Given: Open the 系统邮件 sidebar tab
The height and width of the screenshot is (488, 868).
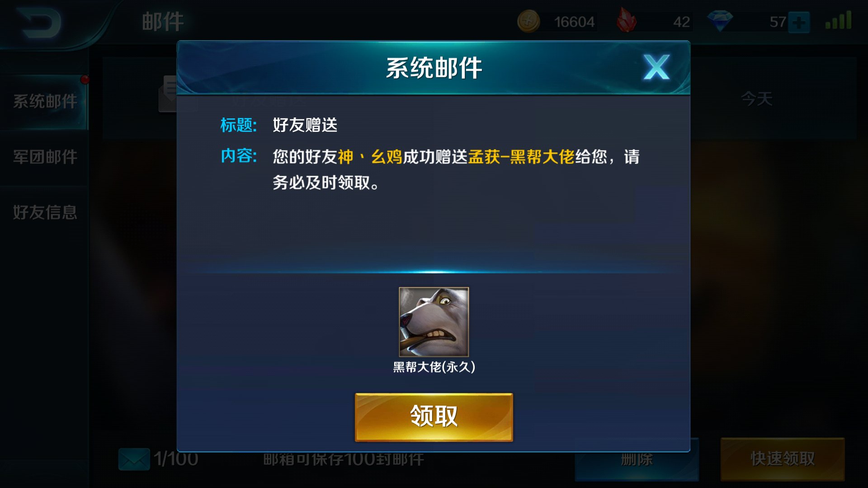Looking at the screenshot, I should click(x=44, y=101).
